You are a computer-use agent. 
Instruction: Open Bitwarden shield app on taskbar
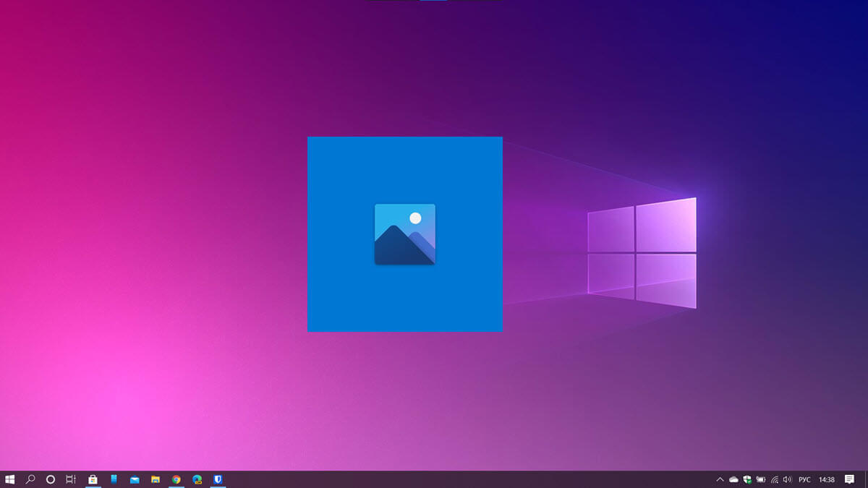[x=218, y=479]
